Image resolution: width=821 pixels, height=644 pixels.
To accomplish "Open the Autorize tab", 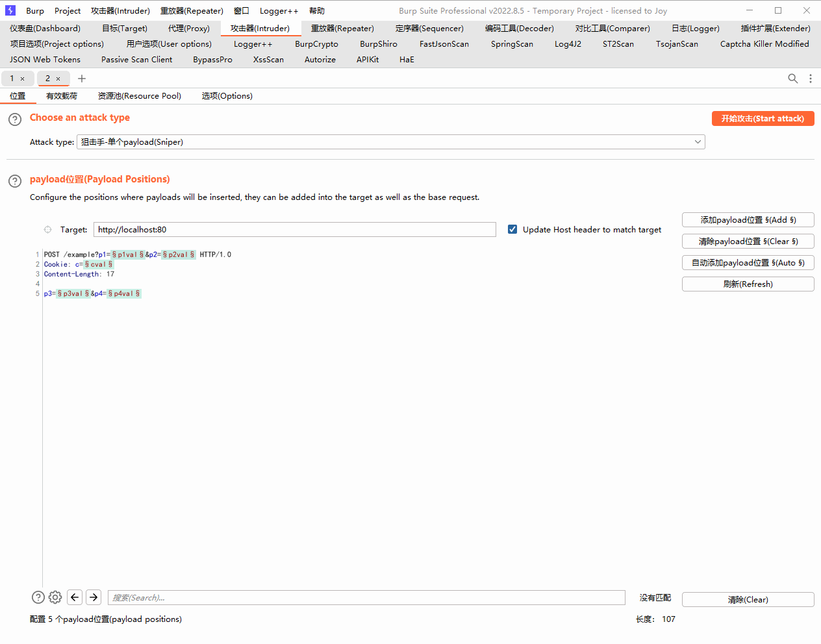I will tap(320, 60).
